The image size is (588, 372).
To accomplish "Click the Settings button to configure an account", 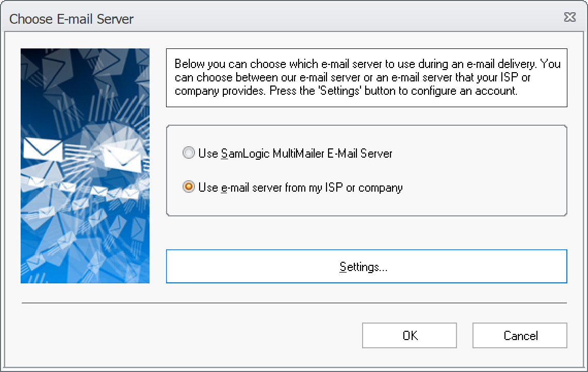I will pos(366,266).
